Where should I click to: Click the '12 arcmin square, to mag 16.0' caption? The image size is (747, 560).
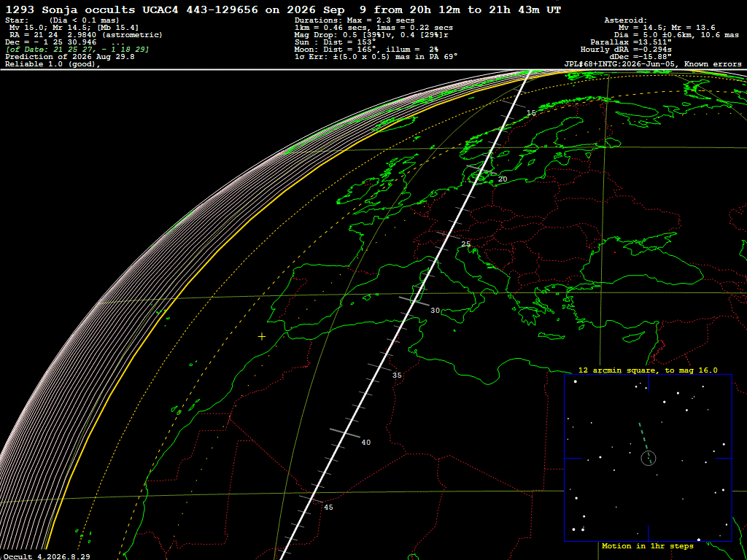pos(648,370)
